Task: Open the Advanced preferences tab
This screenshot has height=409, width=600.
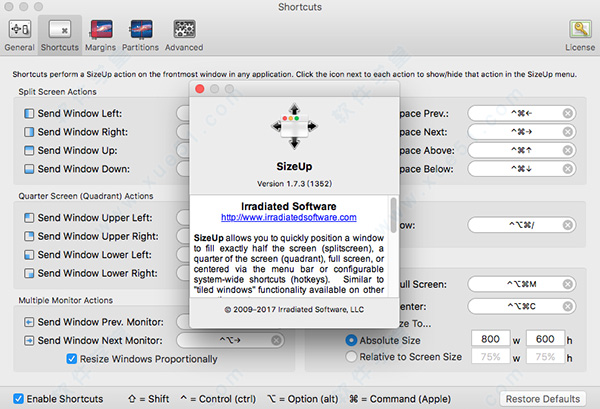Action: [184, 36]
